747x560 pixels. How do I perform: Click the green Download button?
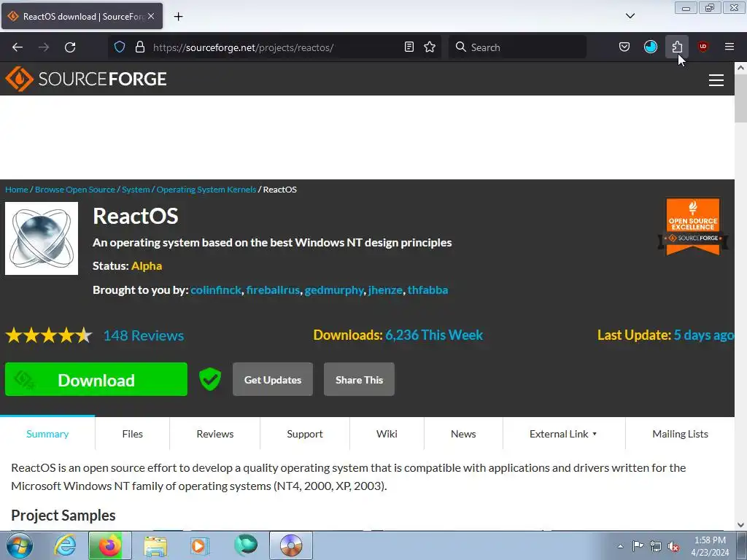(96, 379)
